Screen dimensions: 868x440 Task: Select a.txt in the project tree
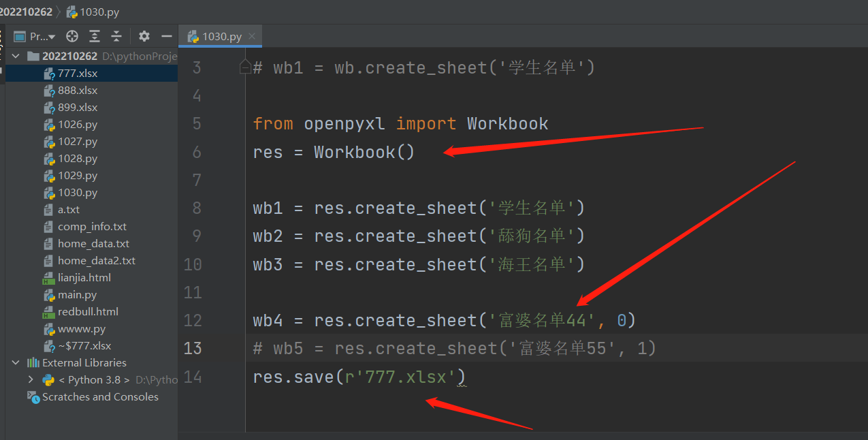69,210
